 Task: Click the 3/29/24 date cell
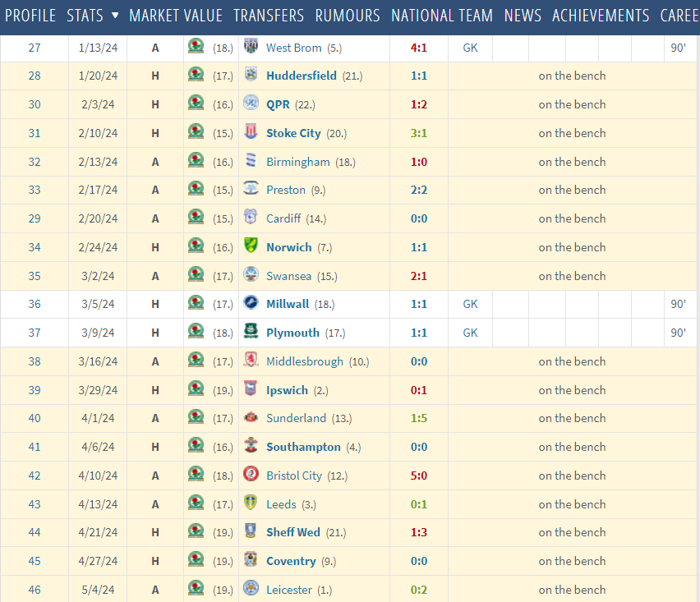[x=98, y=390]
